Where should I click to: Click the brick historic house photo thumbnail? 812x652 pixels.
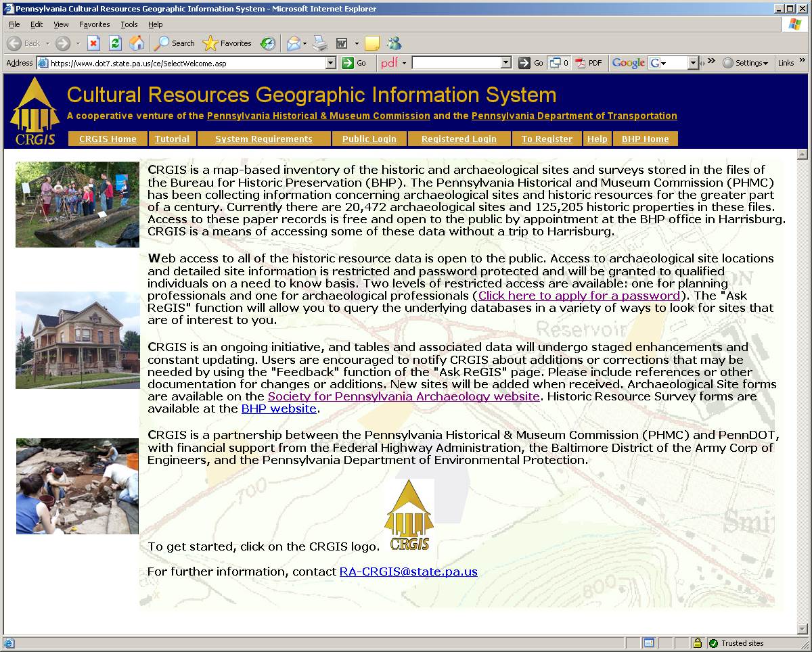[x=77, y=340]
